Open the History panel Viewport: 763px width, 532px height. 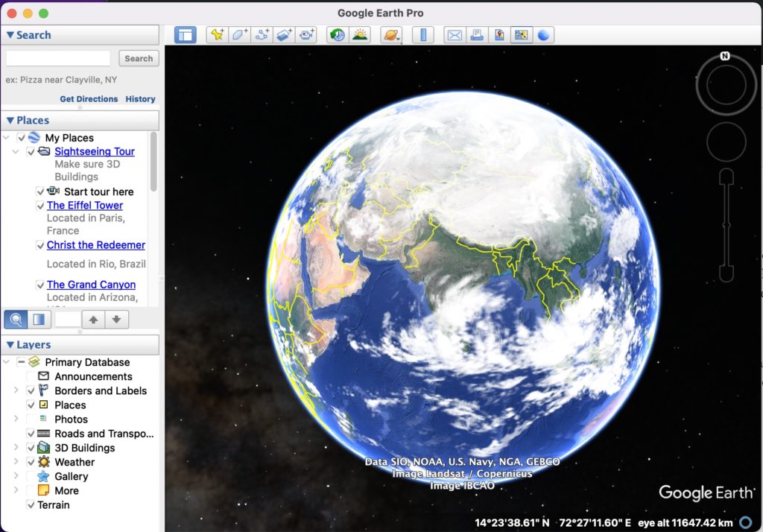coord(140,98)
